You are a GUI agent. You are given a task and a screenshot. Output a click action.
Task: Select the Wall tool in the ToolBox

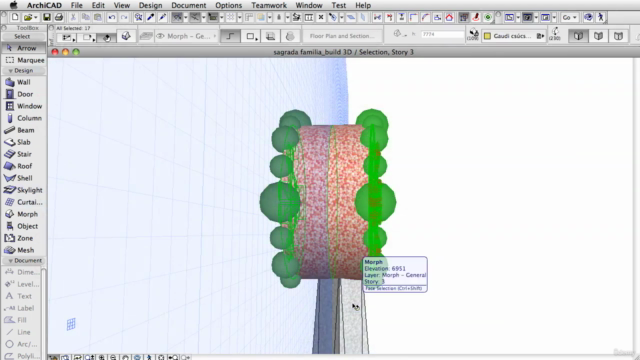(24, 82)
